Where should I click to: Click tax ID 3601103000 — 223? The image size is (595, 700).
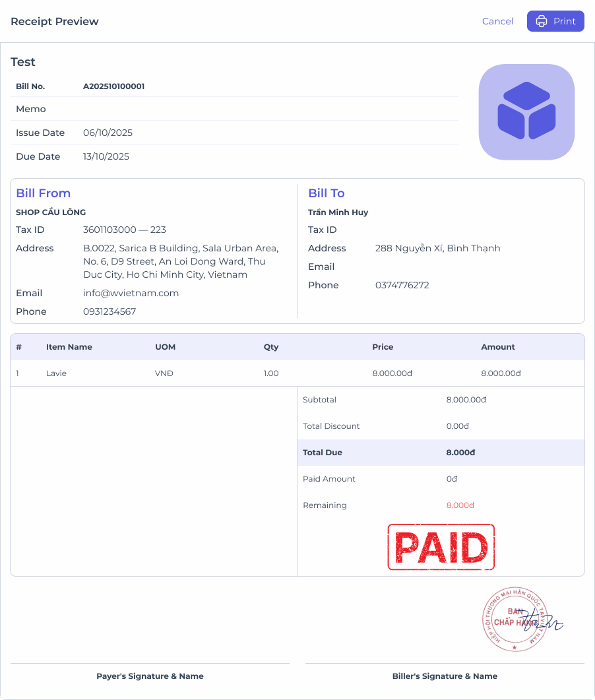point(125,230)
